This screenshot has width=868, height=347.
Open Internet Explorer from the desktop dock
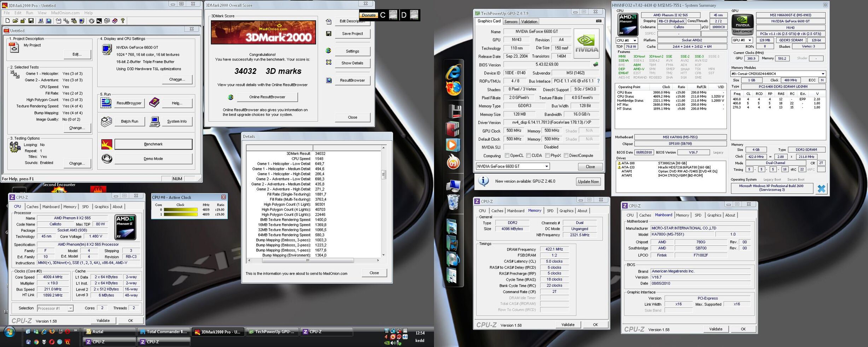(x=453, y=72)
